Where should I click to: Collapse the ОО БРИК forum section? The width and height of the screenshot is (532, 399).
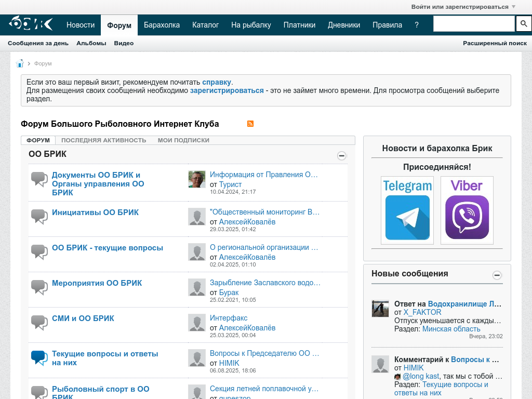click(x=341, y=155)
